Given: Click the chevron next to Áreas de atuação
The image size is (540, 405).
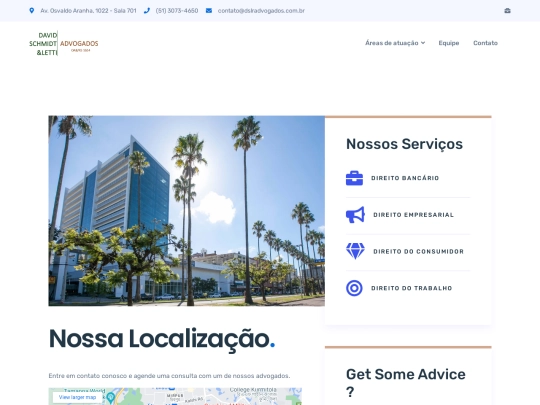Looking at the screenshot, I should click(x=423, y=43).
